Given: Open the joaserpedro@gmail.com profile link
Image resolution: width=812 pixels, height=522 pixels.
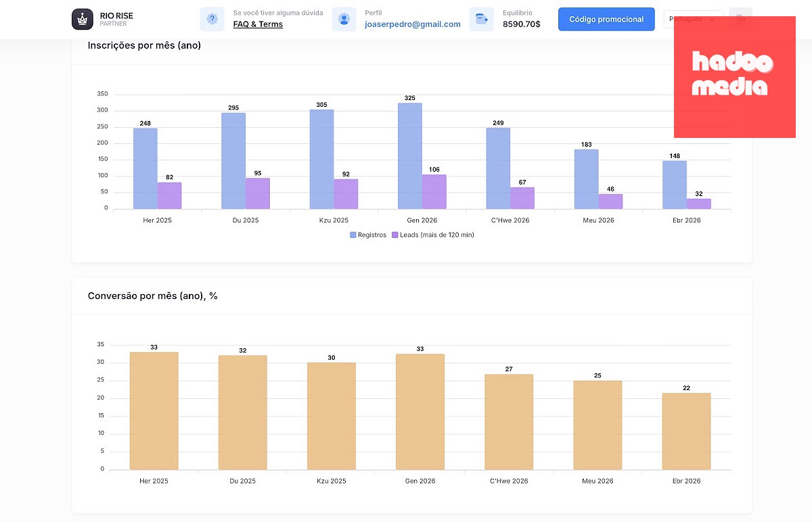Looking at the screenshot, I should 413,24.
